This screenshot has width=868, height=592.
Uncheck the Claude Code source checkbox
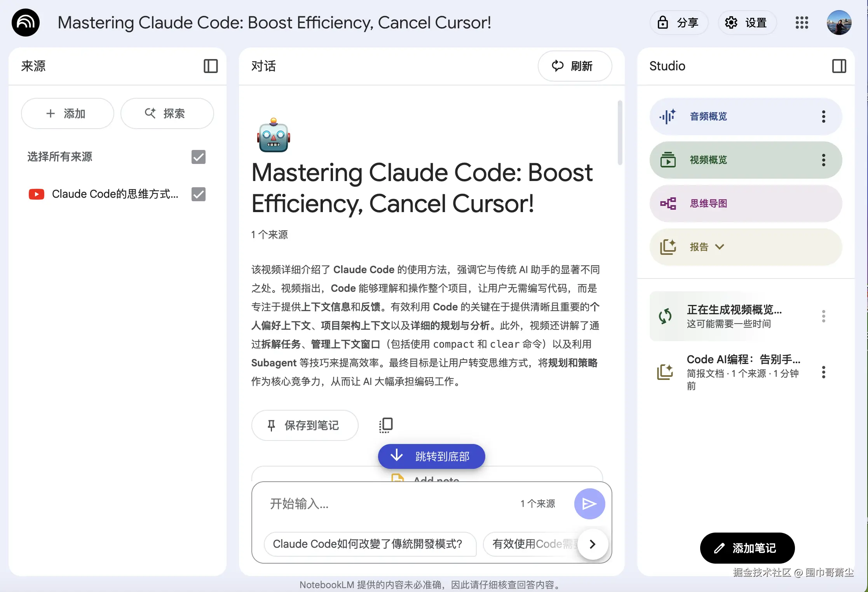(x=198, y=194)
